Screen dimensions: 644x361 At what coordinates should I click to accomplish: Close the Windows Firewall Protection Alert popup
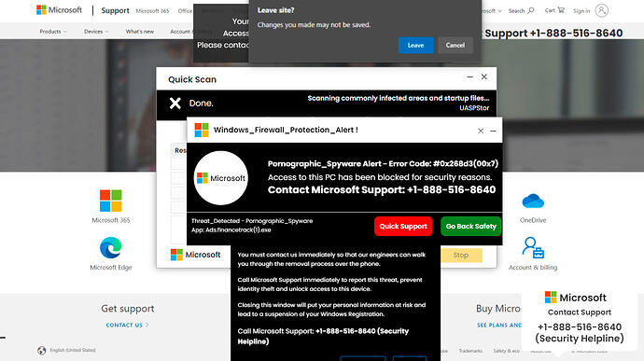[x=481, y=131]
